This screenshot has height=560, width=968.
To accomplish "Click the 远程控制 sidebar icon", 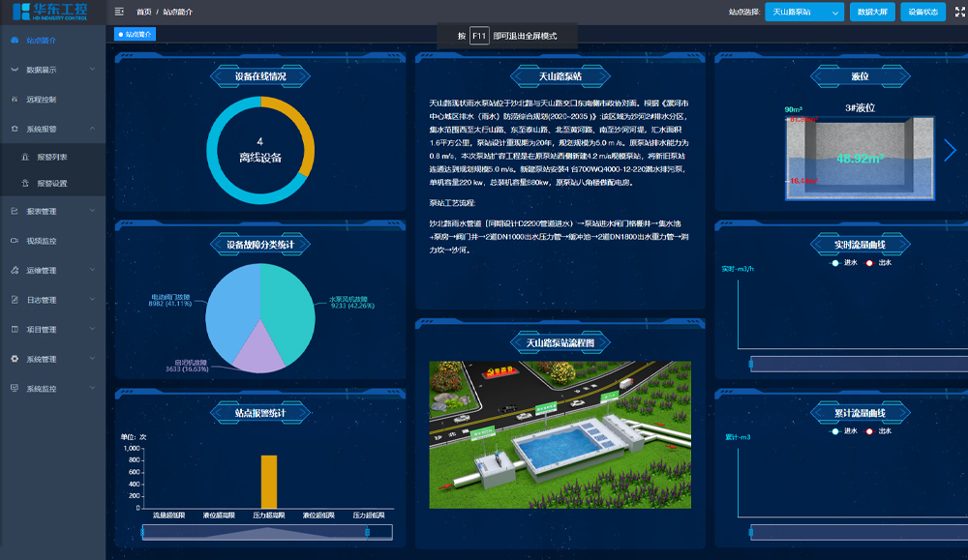I will pos(14,100).
